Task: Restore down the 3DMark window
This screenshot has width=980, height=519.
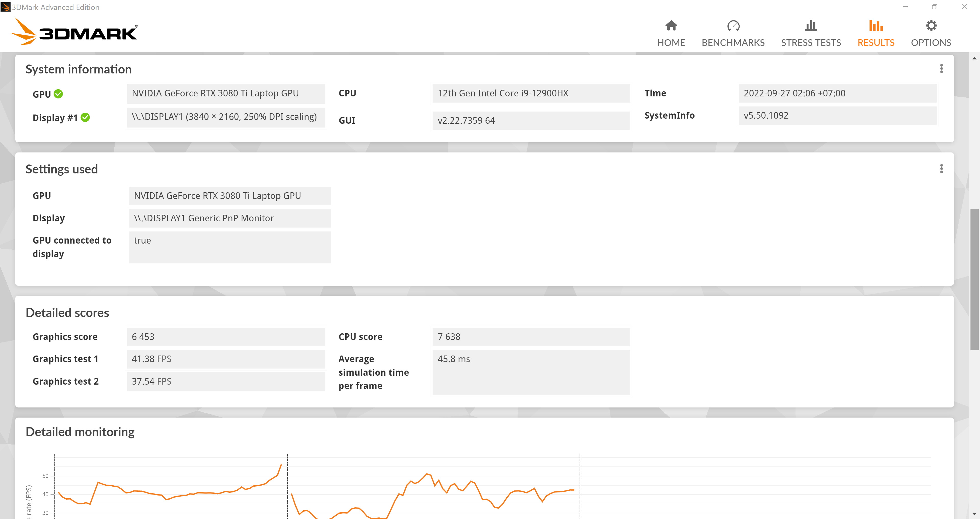Action: (934, 7)
